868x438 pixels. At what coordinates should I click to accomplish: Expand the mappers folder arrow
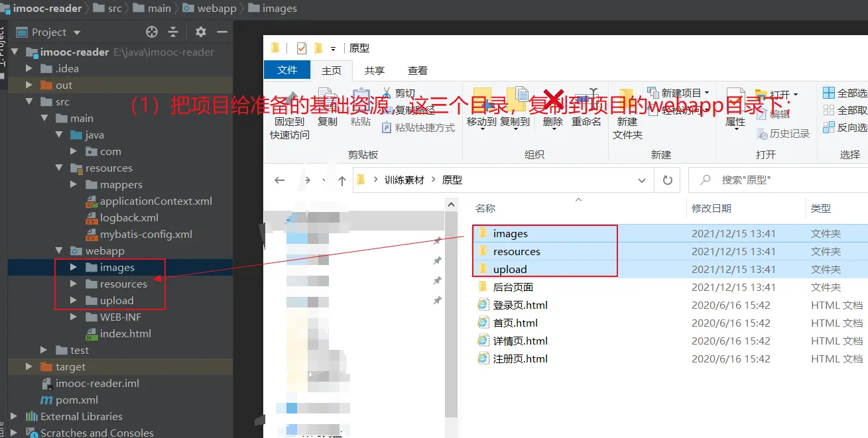coord(74,184)
